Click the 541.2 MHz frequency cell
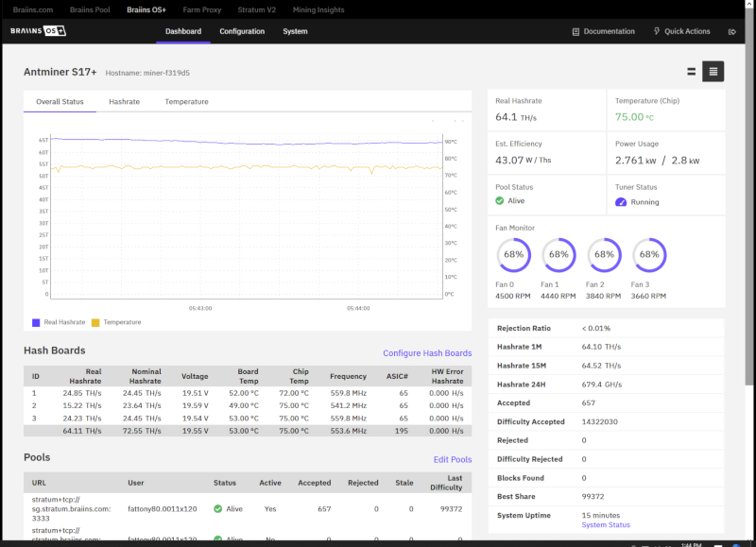The height and width of the screenshot is (547, 756). (x=349, y=406)
